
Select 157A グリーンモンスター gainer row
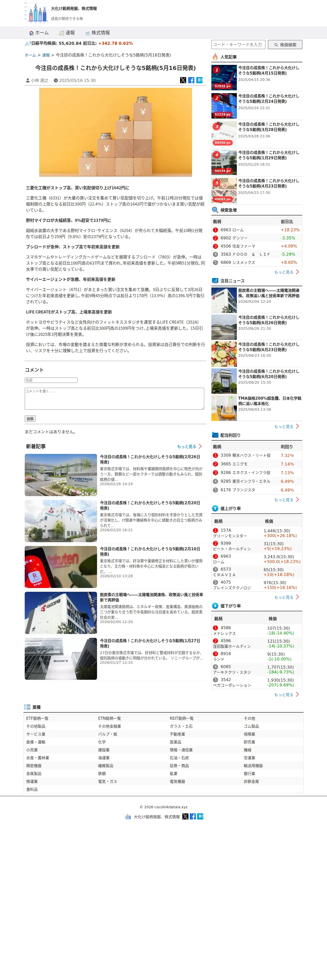tap(256, 533)
